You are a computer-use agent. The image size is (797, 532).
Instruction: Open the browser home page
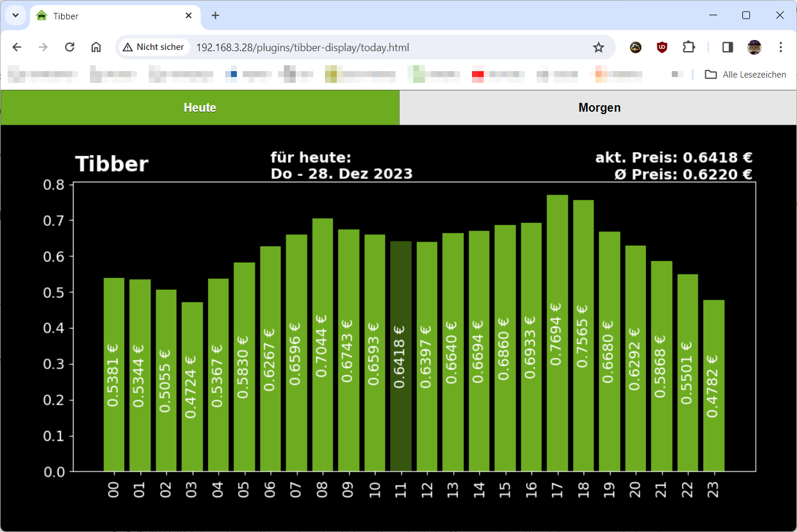[96, 47]
